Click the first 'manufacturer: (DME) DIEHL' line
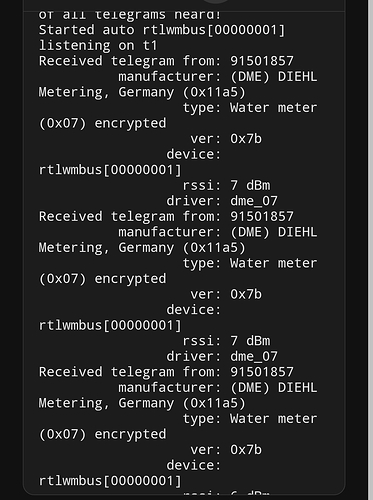This screenshot has height=500, width=373. click(218, 77)
